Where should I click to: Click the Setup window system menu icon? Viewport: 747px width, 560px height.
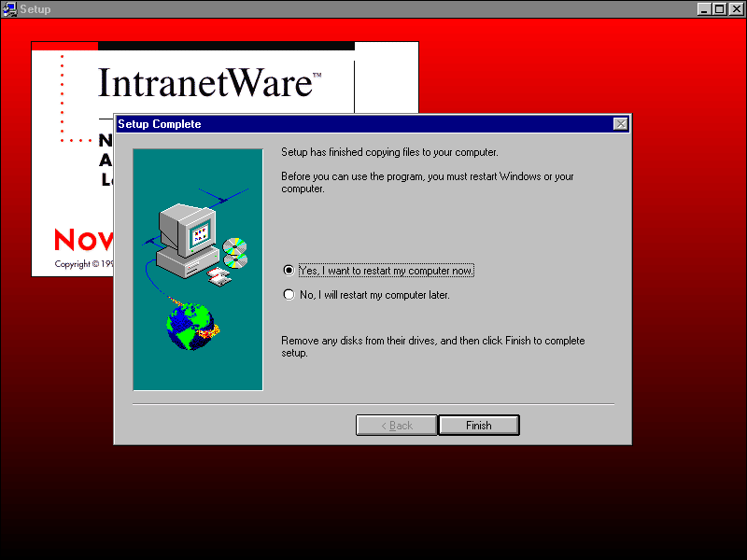point(9,9)
